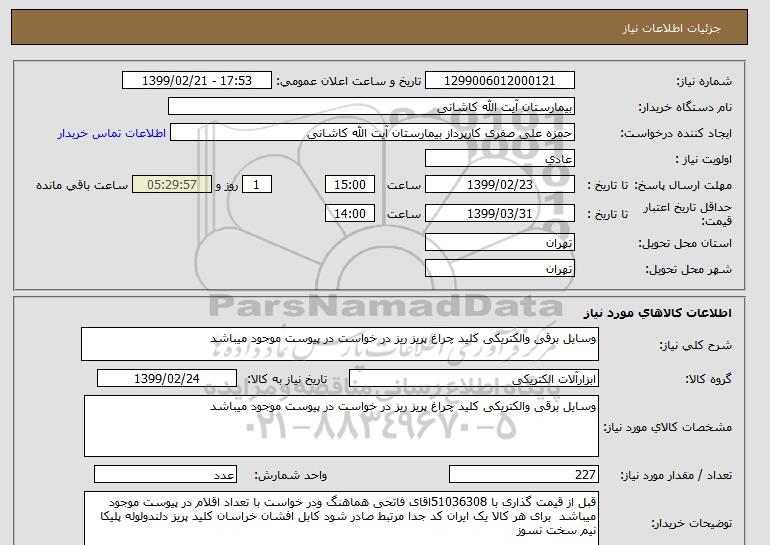
Task: Click the unit field showing عدد
Action: tap(165, 474)
